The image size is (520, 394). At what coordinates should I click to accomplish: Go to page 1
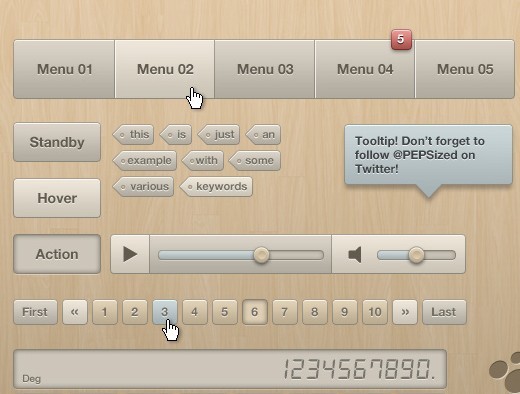[x=105, y=312]
